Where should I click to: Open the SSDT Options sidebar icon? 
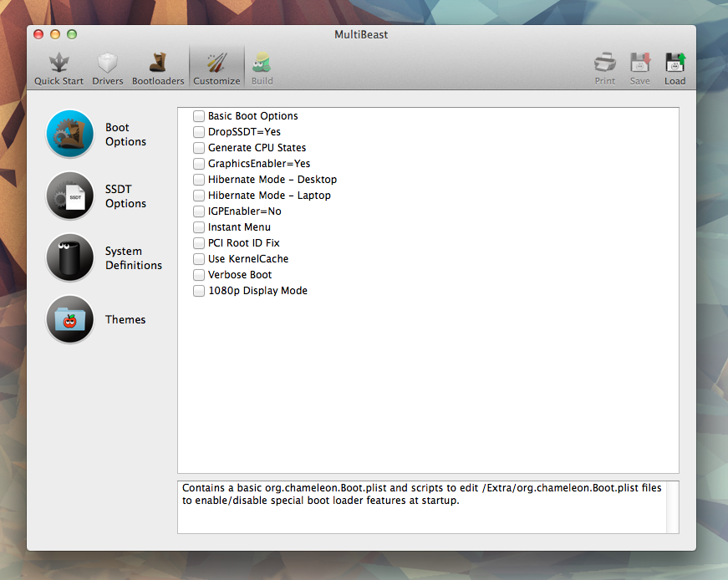(x=69, y=196)
